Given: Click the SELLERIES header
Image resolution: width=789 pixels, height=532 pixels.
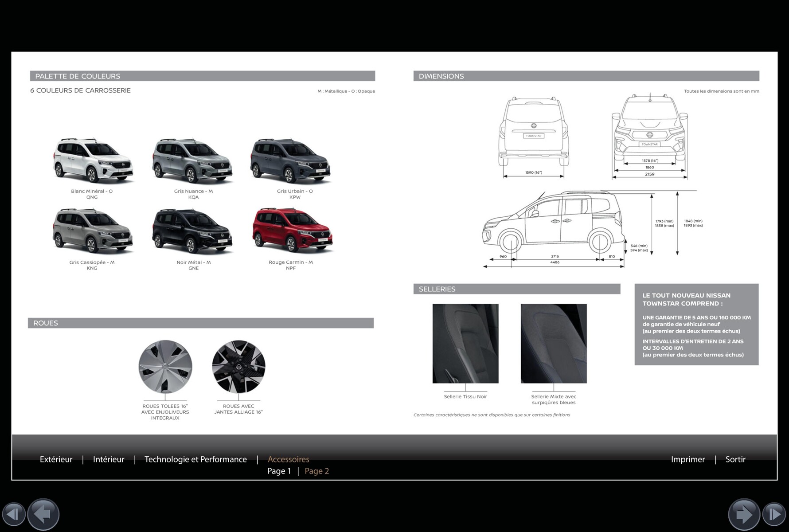Looking at the screenshot, I should 517,289.
